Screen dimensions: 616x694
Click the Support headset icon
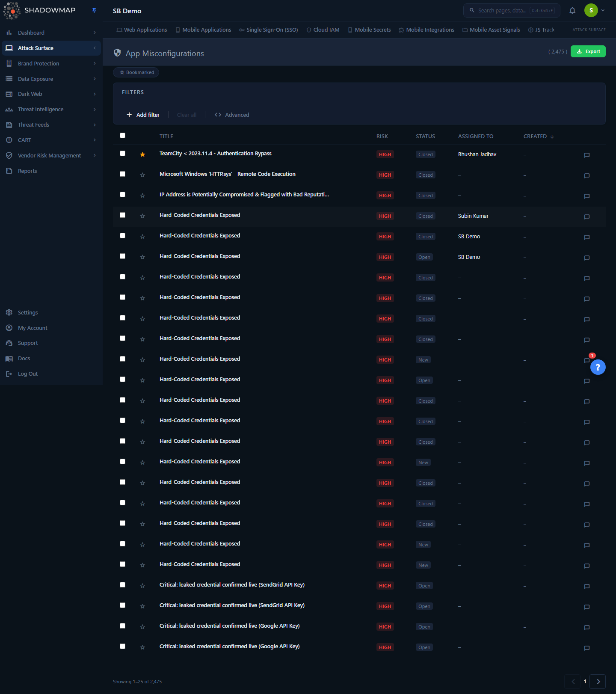coord(9,343)
